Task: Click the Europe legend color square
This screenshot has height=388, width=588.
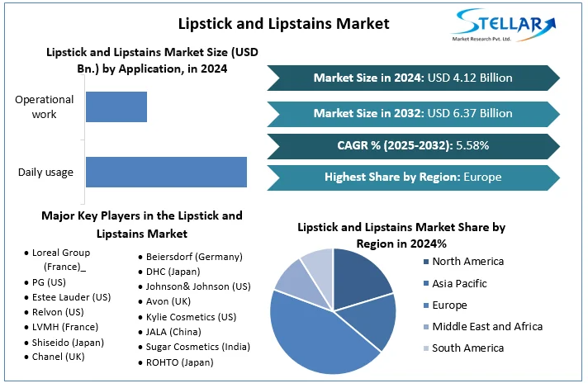Action: tap(426, 305)
